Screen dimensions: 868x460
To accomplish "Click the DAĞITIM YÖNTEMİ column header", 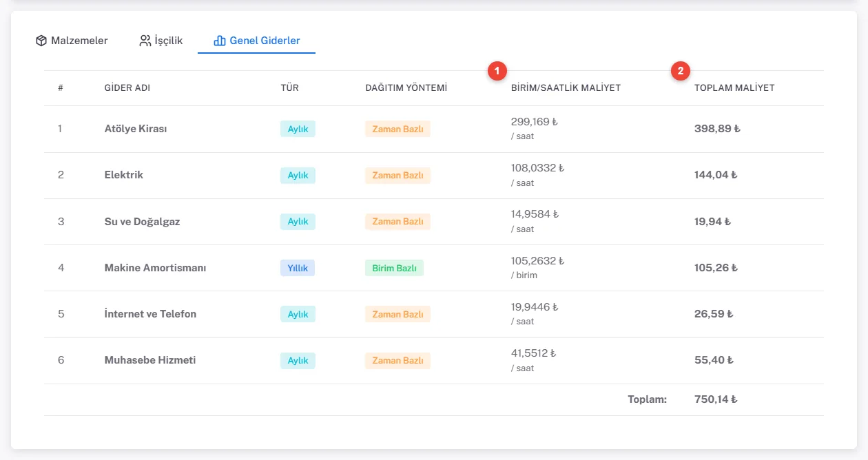I will (406, 88).
